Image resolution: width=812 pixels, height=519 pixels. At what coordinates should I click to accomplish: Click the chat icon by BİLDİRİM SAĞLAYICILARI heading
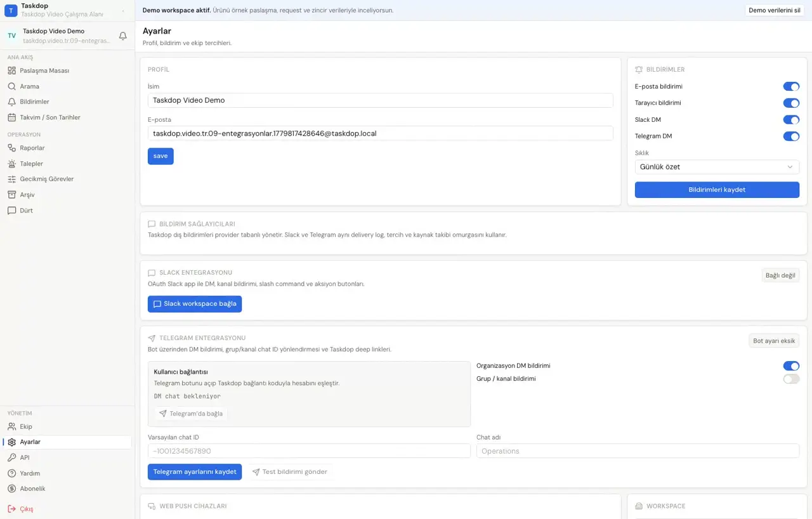tap(152, 224)
